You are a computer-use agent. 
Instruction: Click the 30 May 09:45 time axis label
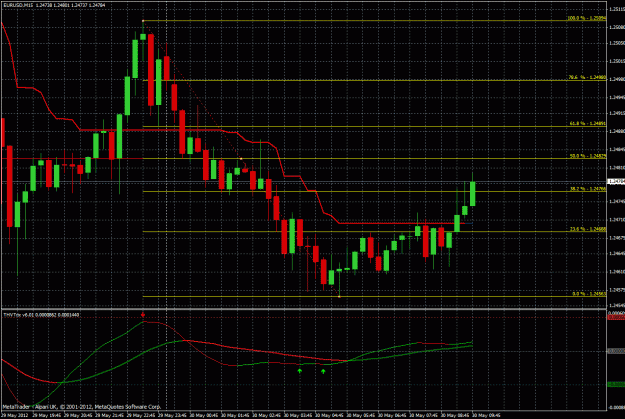coord(486,415)
